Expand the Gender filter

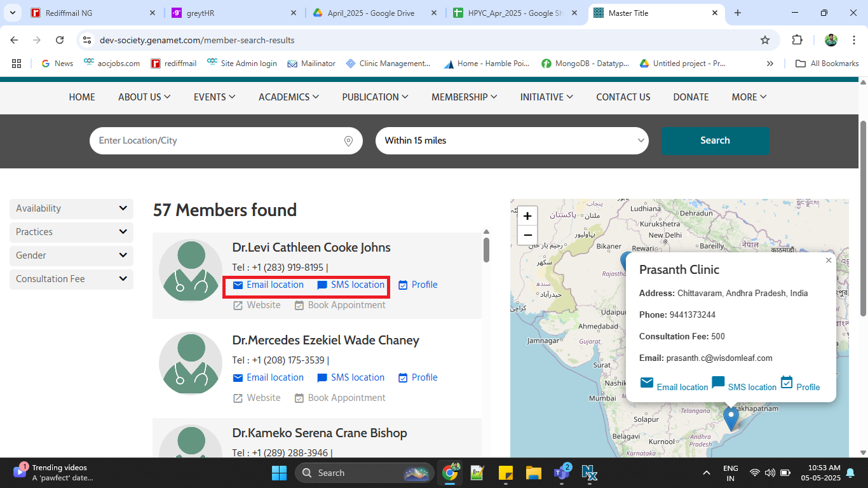[x=71, y=255]
